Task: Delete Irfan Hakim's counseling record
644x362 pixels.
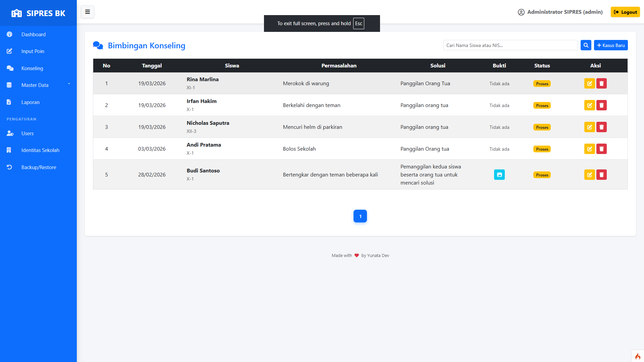Action: click(x=601, y=105)
